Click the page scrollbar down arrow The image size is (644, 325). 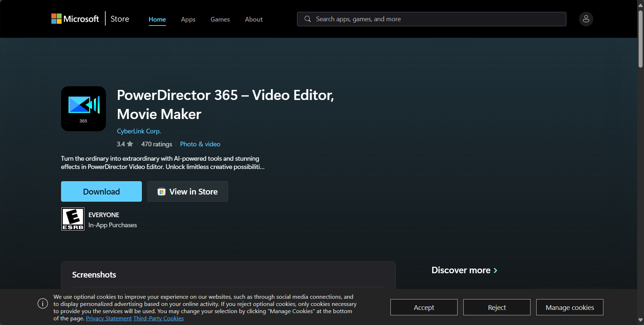640,320
